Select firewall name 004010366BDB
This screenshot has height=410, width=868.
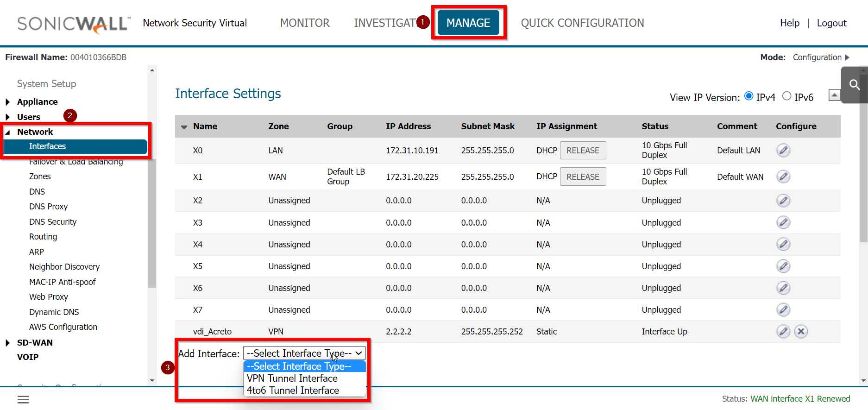99,57
